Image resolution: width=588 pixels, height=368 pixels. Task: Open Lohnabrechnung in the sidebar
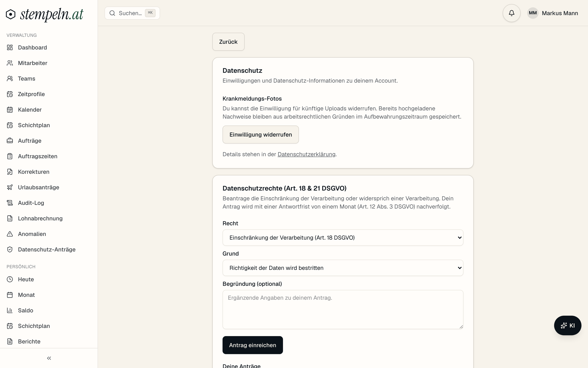coord(49,218)
